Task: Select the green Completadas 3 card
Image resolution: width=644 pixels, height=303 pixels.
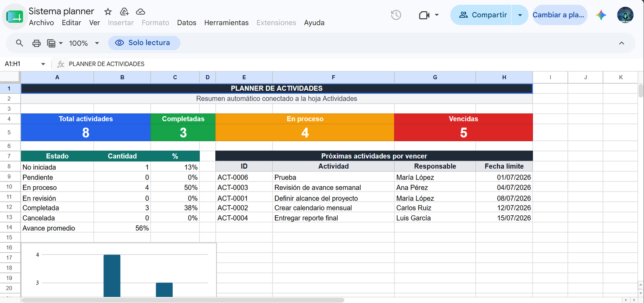Action: tap(183, 127)
